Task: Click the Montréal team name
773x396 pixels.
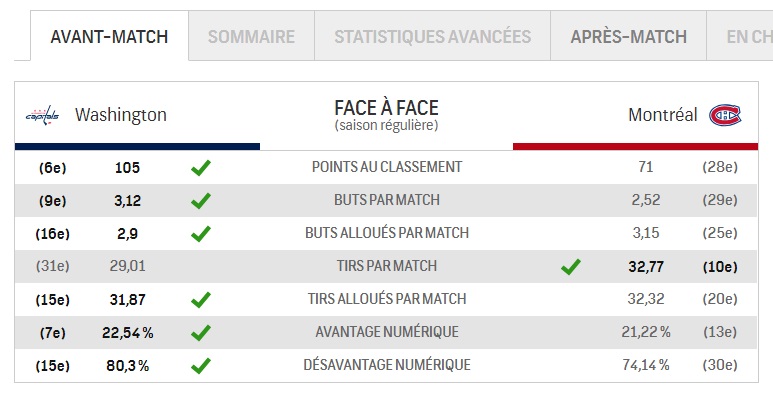Action: [663, 115]
